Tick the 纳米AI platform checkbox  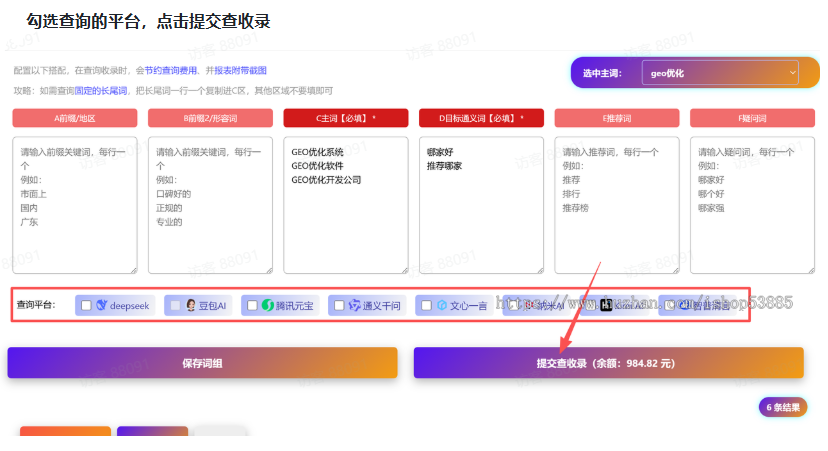513,305
